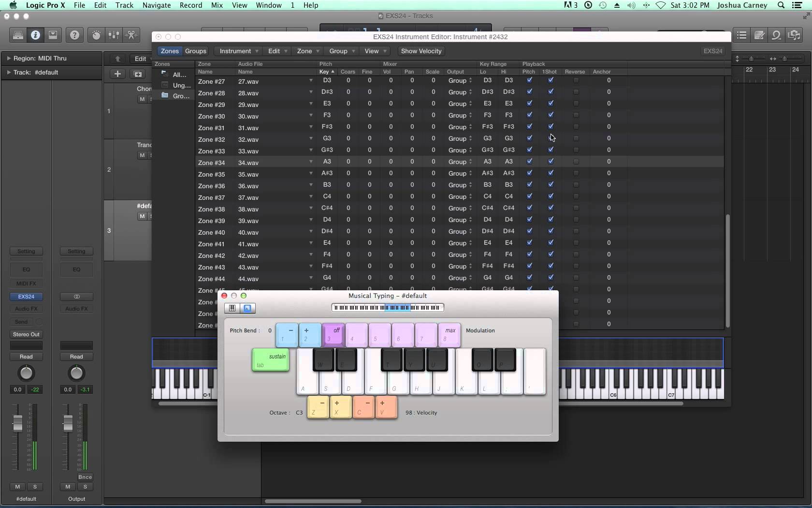
Task: Click Read automation on #default strip
Action: pyautogui.click(x=26, y=357)
